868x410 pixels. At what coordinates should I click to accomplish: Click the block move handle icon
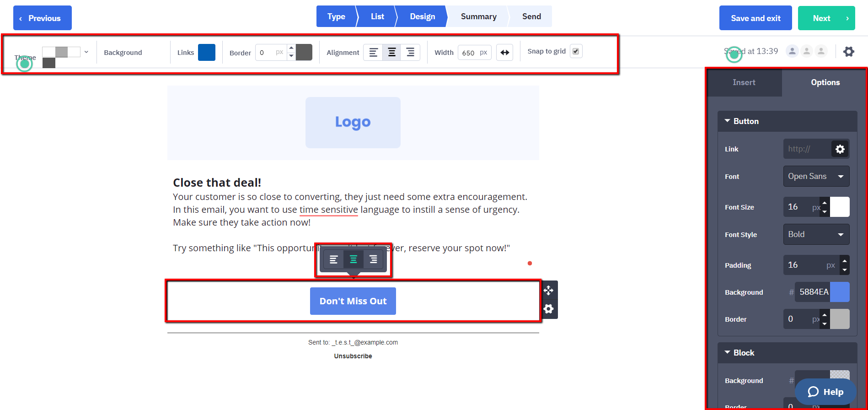point(548,290)
